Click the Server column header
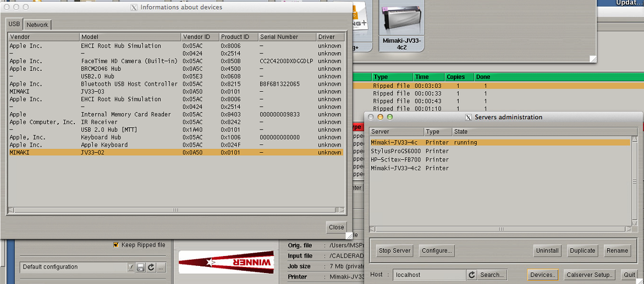The width and height of the screenshot is (644, 284). point(397,132)
